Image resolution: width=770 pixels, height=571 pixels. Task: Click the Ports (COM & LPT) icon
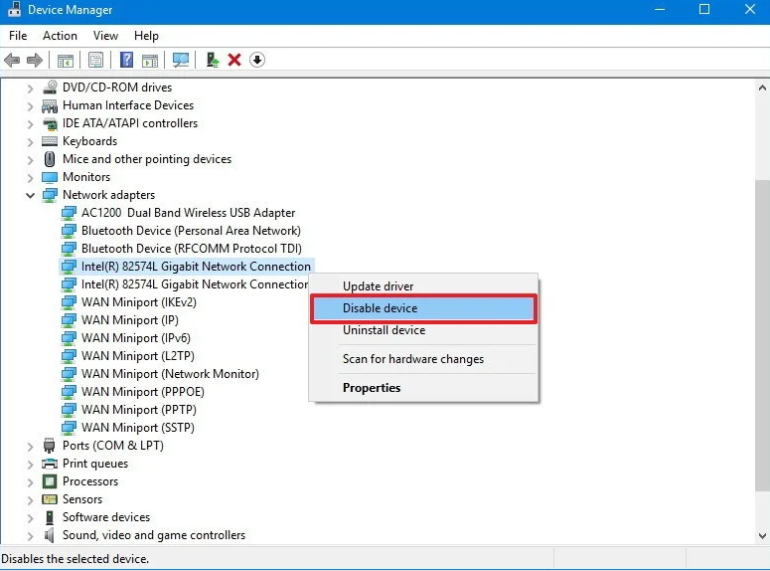point(50,445)
